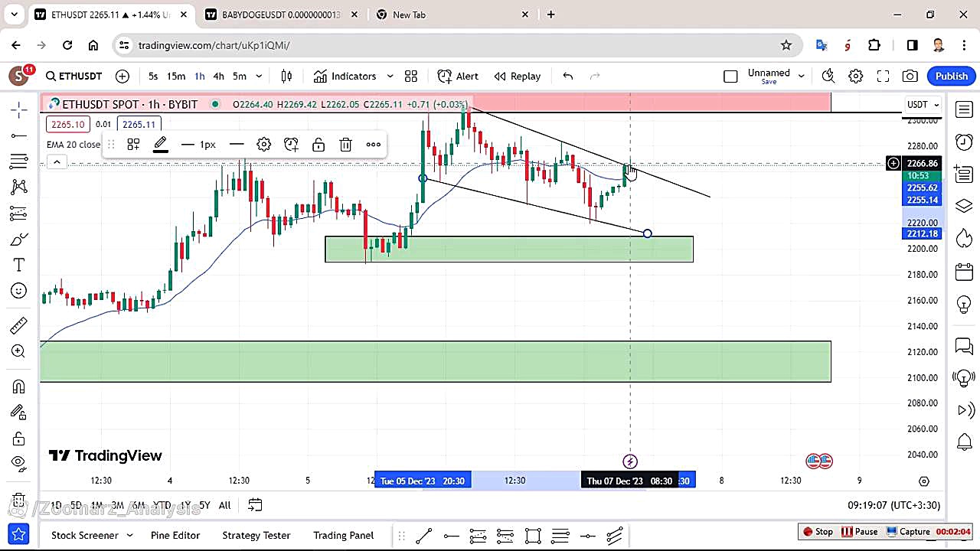980x551 pixels.
Task: Create a new Alert
Action: (458, 76)
